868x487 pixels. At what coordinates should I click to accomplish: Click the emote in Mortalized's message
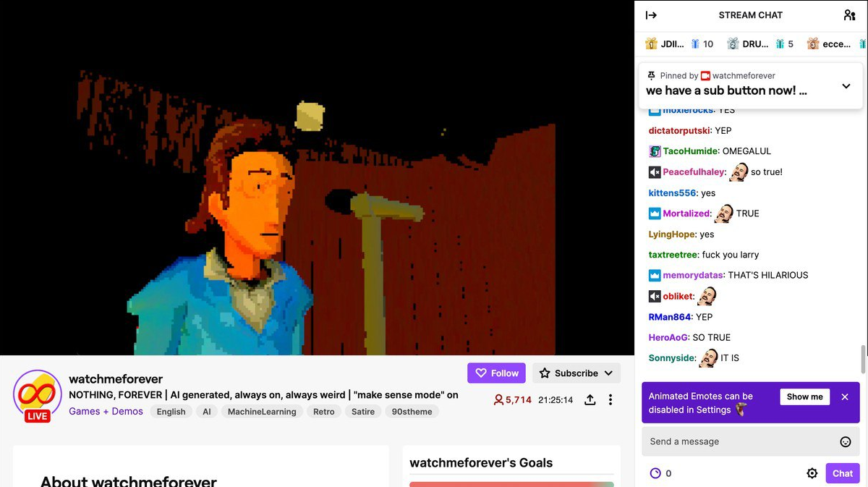pos(724,213)
